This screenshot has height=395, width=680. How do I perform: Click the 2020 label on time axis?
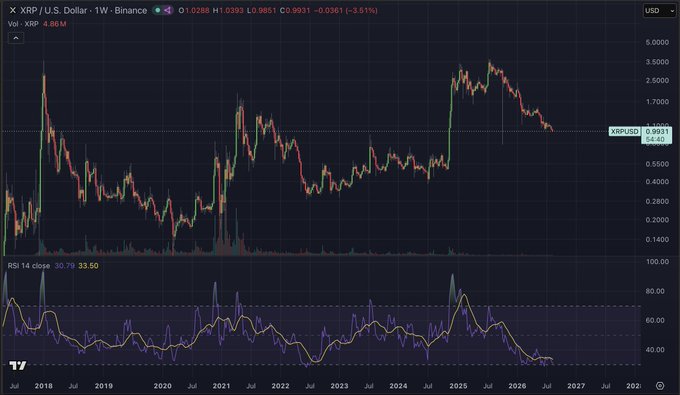click(x=163, y=385)
